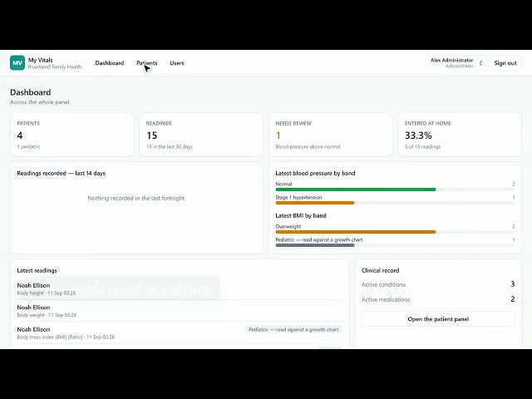Viewport: 532px width, 399px height.
Task: Click the Normal blood pressure green bar
Action: (356, 190)
